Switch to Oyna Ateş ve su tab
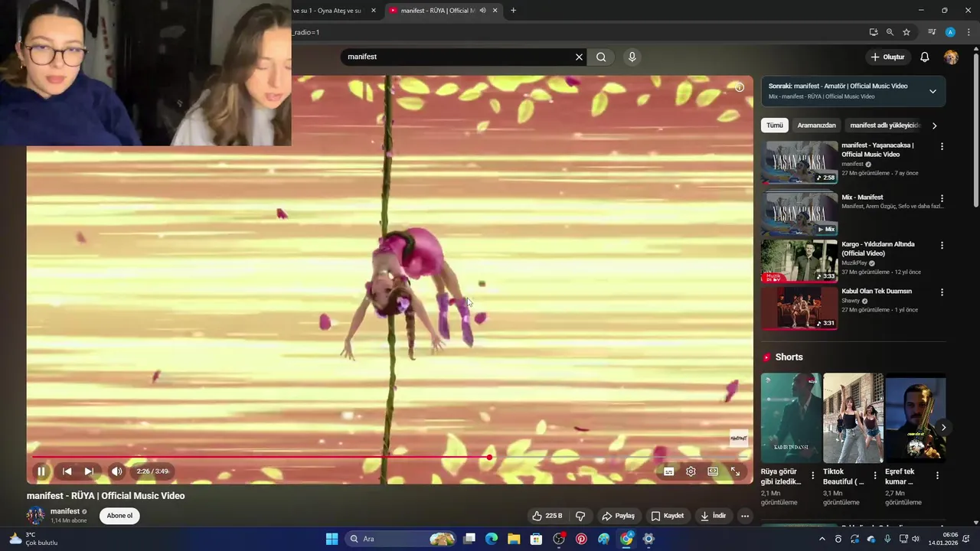The width and height of the screenshot is (980, 551). point(328,11)
